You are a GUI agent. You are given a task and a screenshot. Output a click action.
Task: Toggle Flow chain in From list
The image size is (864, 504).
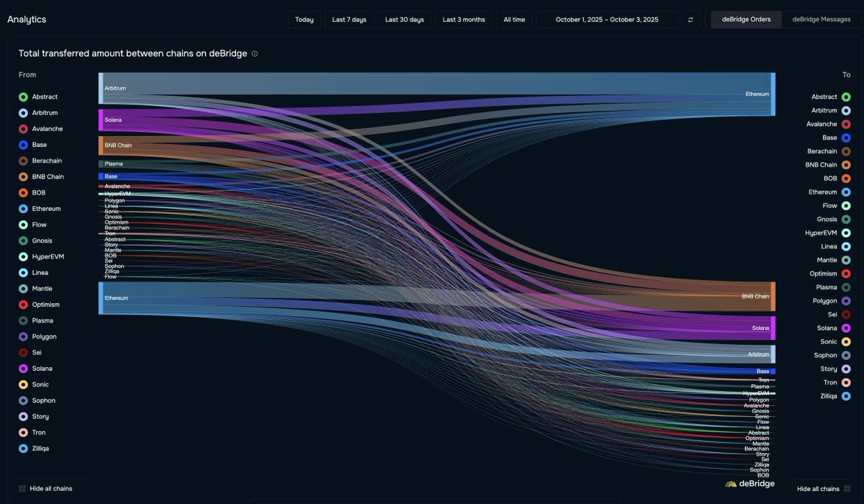32,225
